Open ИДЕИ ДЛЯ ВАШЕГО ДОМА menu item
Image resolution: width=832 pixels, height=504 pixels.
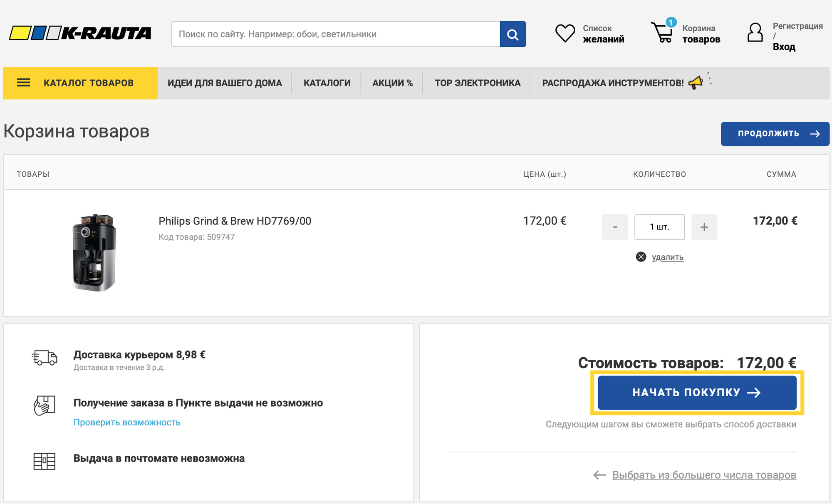pos(225,83)
